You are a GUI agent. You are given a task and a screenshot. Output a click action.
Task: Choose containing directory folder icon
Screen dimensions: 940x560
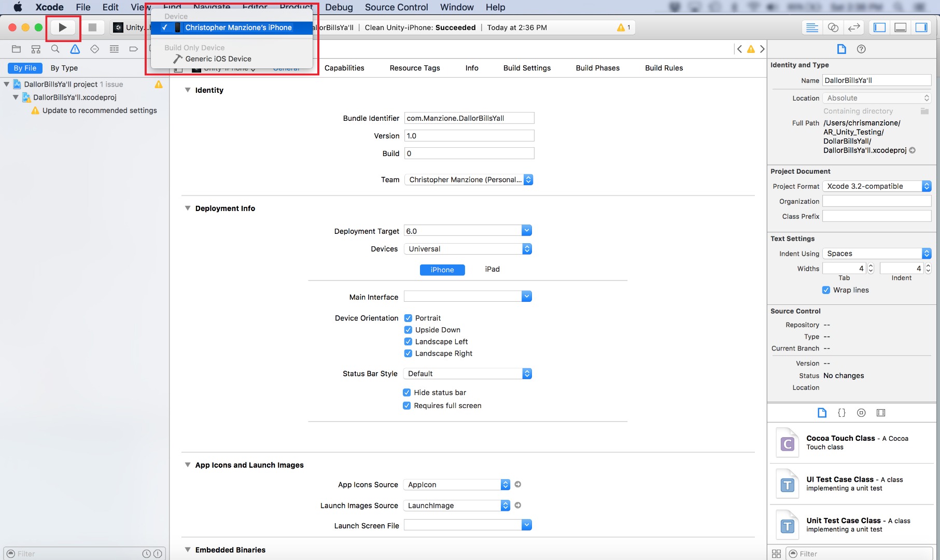point(924,111)
